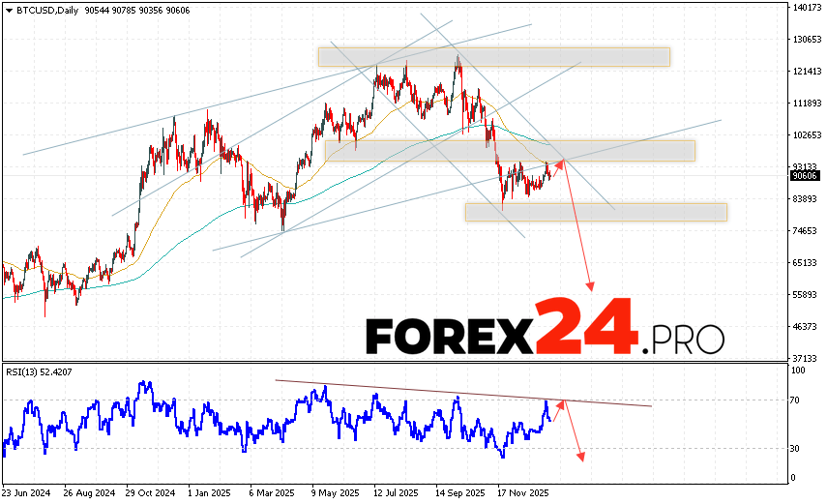This screenshot has width=827, height=504.
Task: Click the 55893 price axis label
Action: 805,294
